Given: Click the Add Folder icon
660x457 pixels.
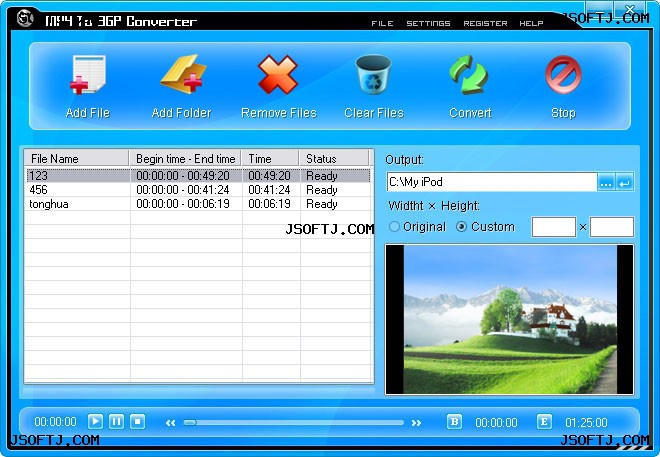Looking at the screenshot, I should pos(183,74).
